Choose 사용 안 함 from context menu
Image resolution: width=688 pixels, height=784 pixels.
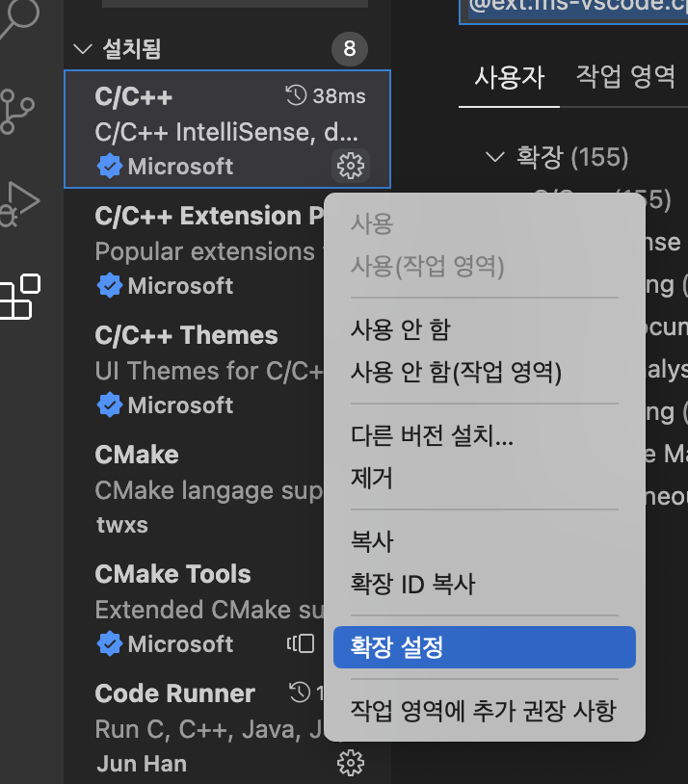tap(485, 330)
